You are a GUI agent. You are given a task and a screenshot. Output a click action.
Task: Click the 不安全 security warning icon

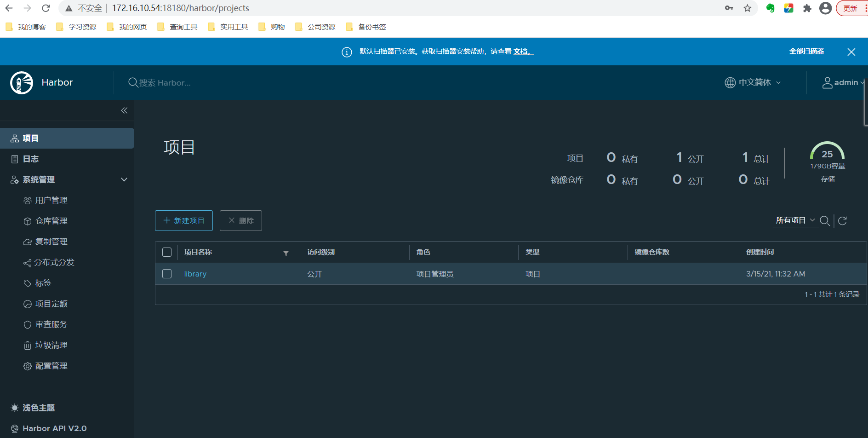(x=69, y=8)
